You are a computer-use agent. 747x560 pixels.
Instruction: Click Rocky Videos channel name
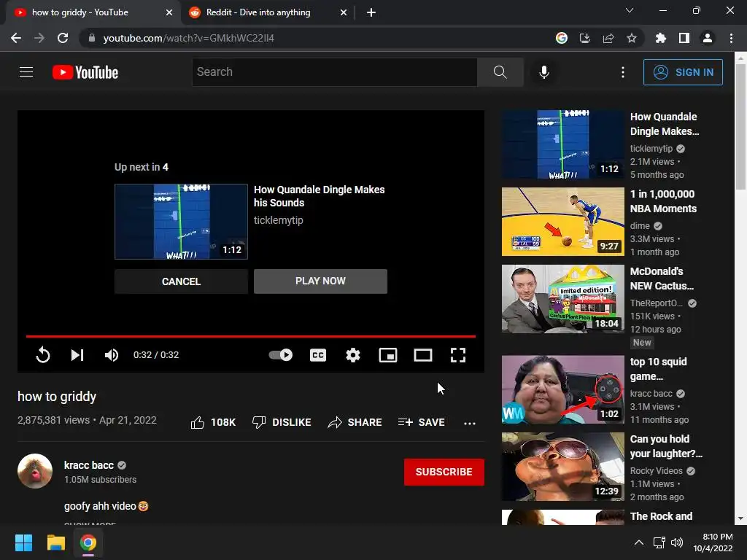(x=657, y=470)
